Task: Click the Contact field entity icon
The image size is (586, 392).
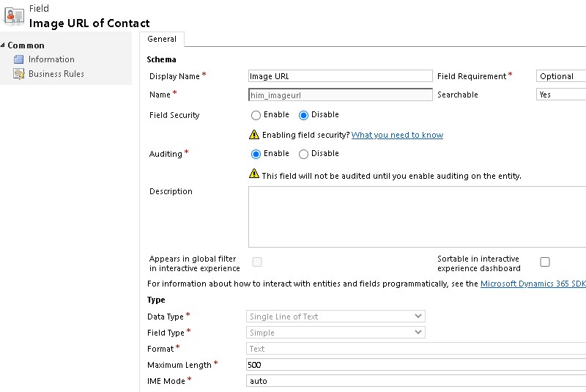Action: 14,16
